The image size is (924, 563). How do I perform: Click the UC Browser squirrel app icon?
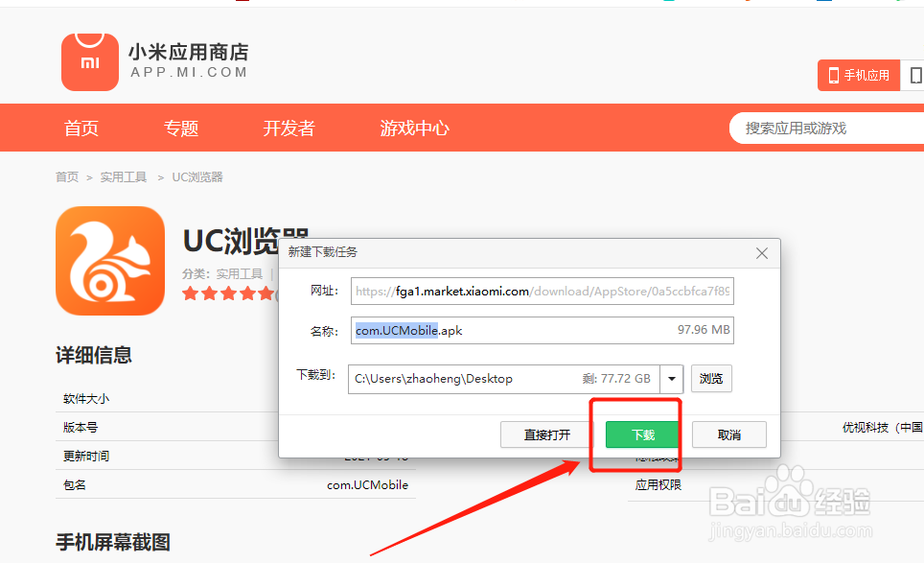[x=109, y=260]
